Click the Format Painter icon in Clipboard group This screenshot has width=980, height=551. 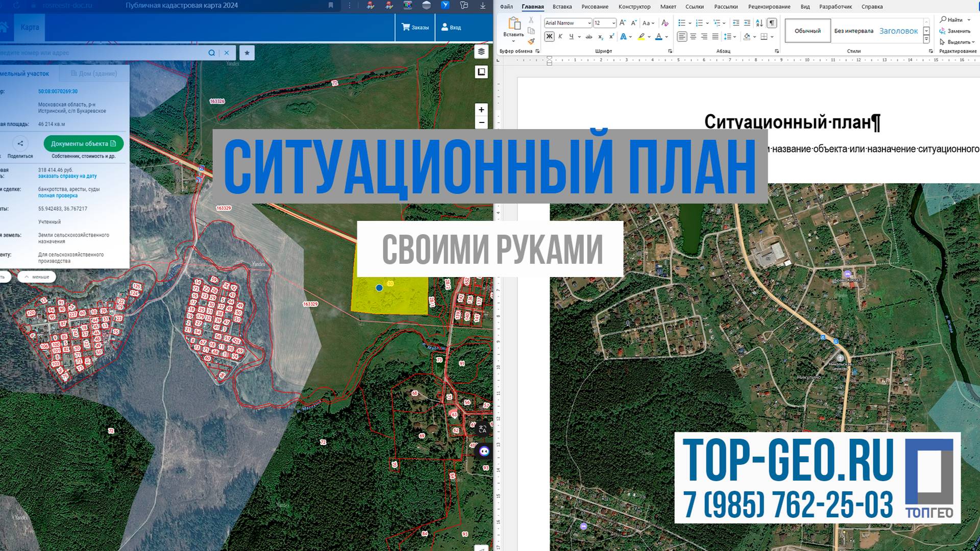click(531, 40)
